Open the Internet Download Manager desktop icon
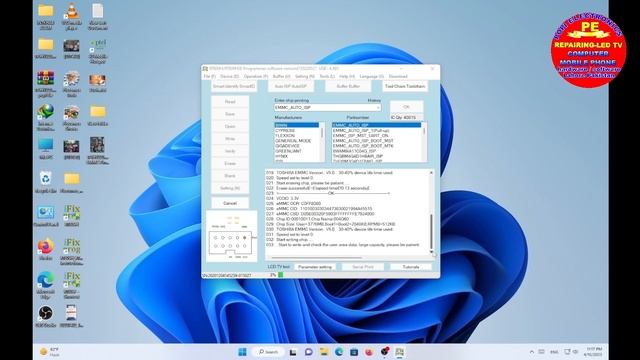The height and width of the screenshot is (360, 640). coord(45,117)
